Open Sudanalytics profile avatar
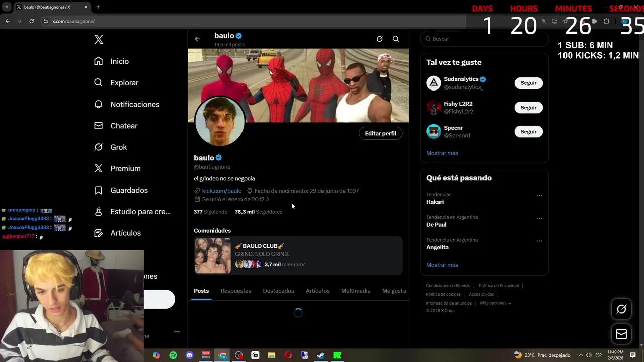This screenshot has width=644, height=362. (433, 83)
